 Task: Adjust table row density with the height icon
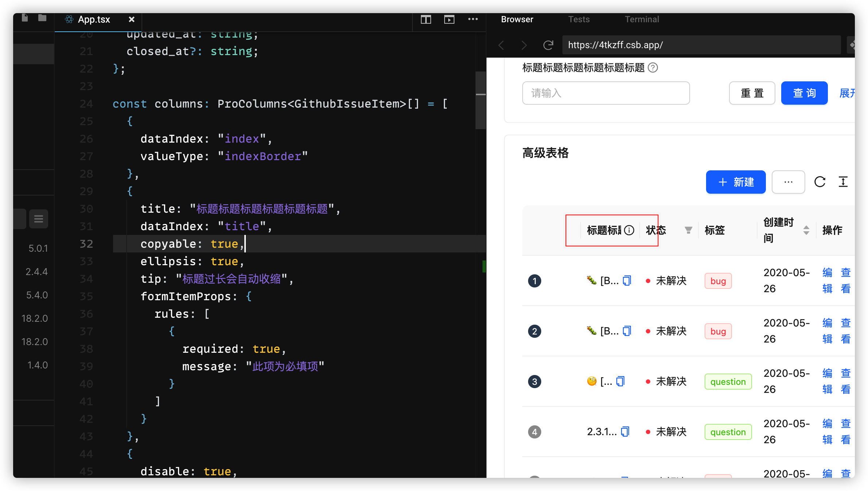(x=843, y=182)
